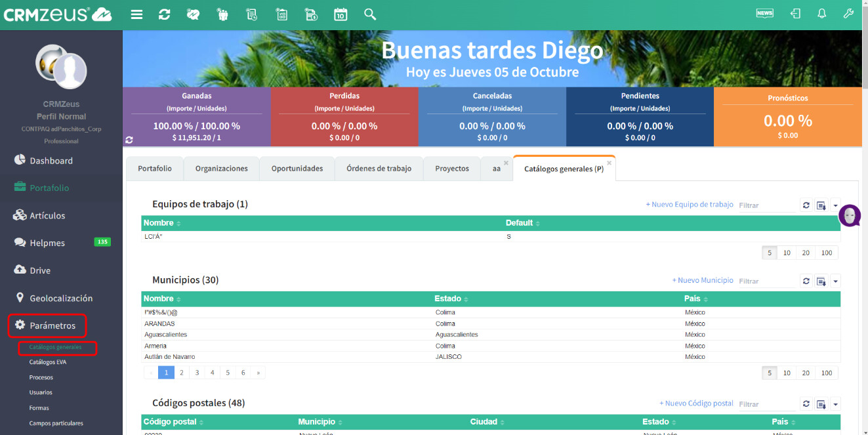The image size is (868, 435).
Task: Refresh the Municipios table
Action: (x=806, y=281)
